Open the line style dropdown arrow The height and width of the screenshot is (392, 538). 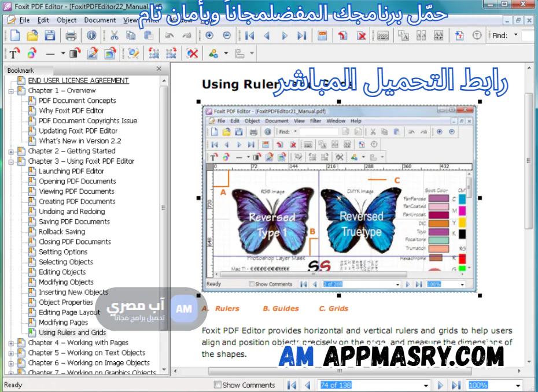pyautogui.click(x=63, y=53)
